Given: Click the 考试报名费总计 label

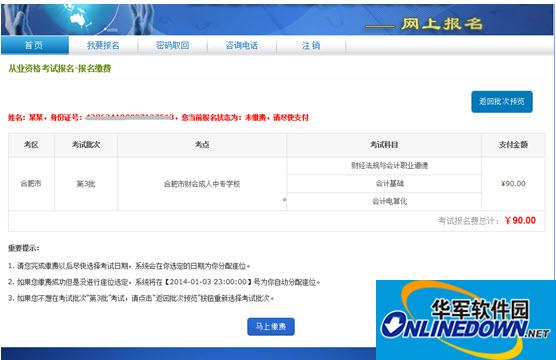Looking at the screenshot, I should tap(469, 221).
